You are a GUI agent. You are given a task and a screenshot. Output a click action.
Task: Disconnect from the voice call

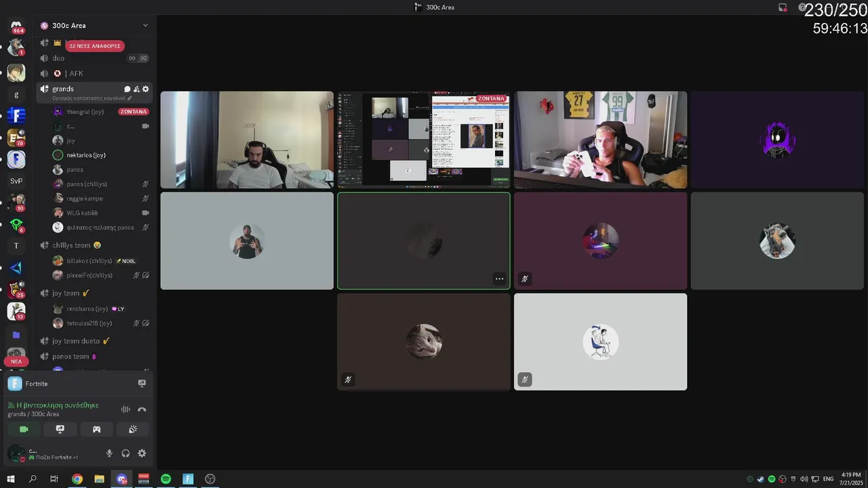click(142, 409)
